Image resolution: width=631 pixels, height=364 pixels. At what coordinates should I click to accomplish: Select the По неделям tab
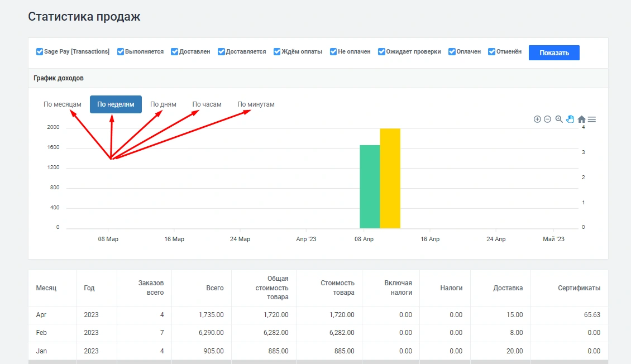116,104
